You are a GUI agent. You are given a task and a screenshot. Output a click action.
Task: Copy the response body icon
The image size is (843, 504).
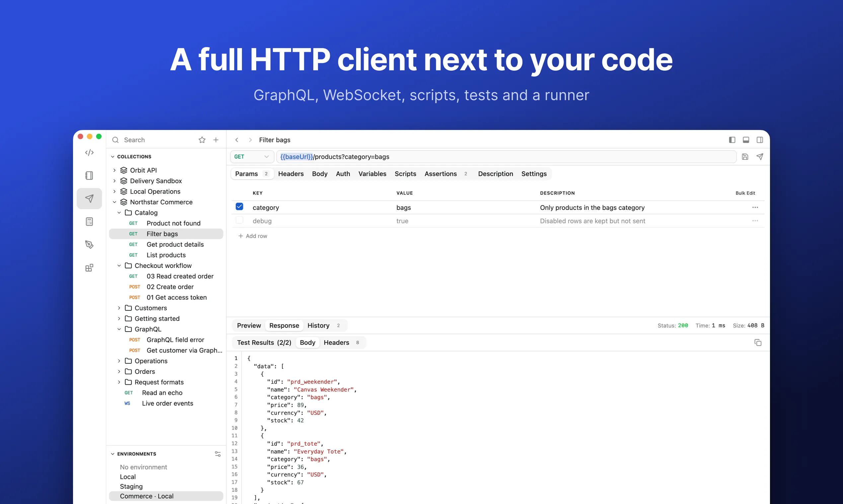pos(758,342)
